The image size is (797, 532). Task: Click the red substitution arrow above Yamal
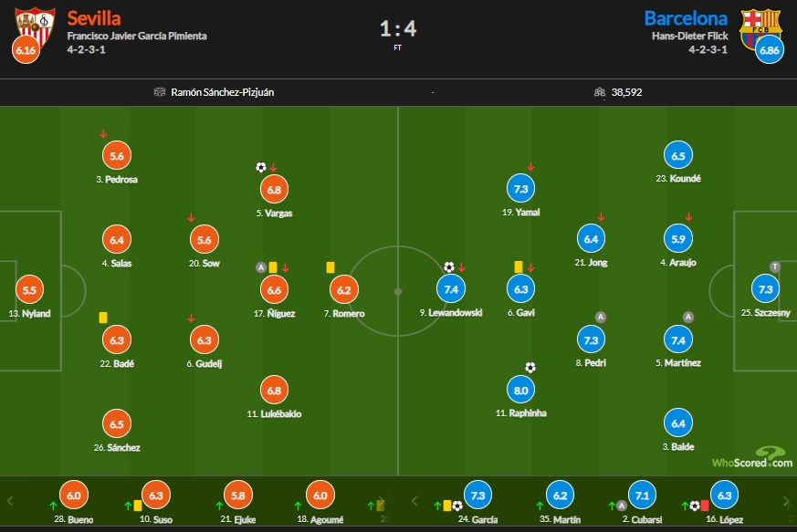(x=530, y=167)
